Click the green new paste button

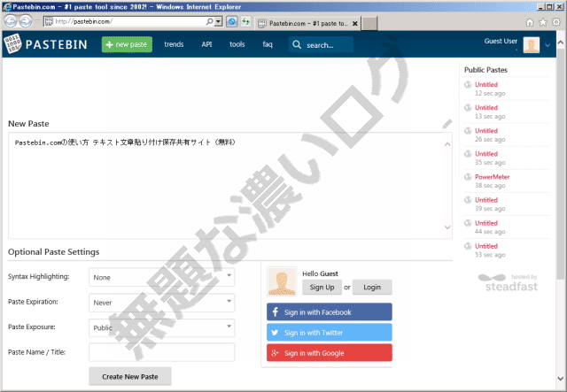tap(127, 44)
